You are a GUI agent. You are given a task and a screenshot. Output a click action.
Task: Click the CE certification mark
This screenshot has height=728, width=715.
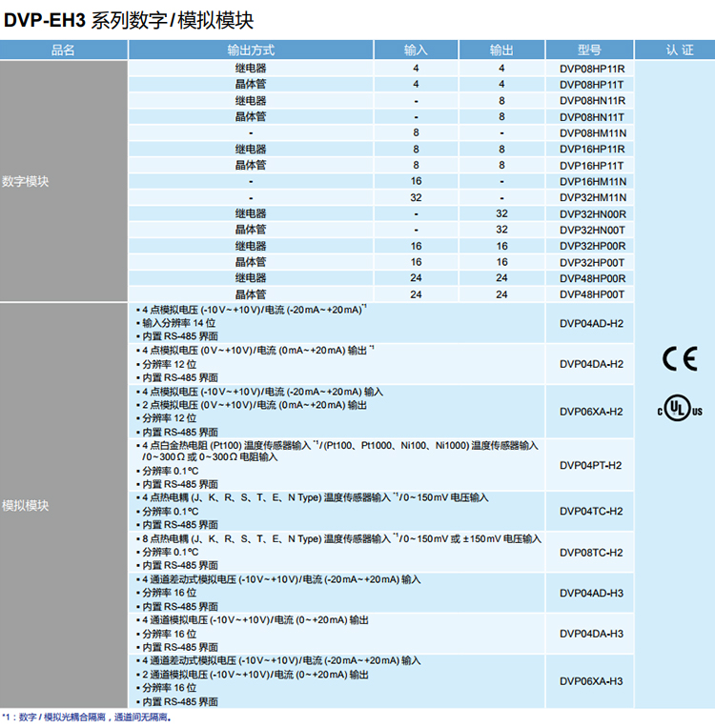[x=680, y=359]
